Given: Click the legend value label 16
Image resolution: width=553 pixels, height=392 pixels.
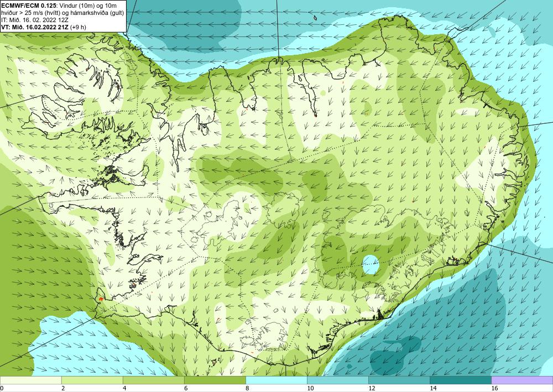Looking at the screenshot, I should point(494,388).
